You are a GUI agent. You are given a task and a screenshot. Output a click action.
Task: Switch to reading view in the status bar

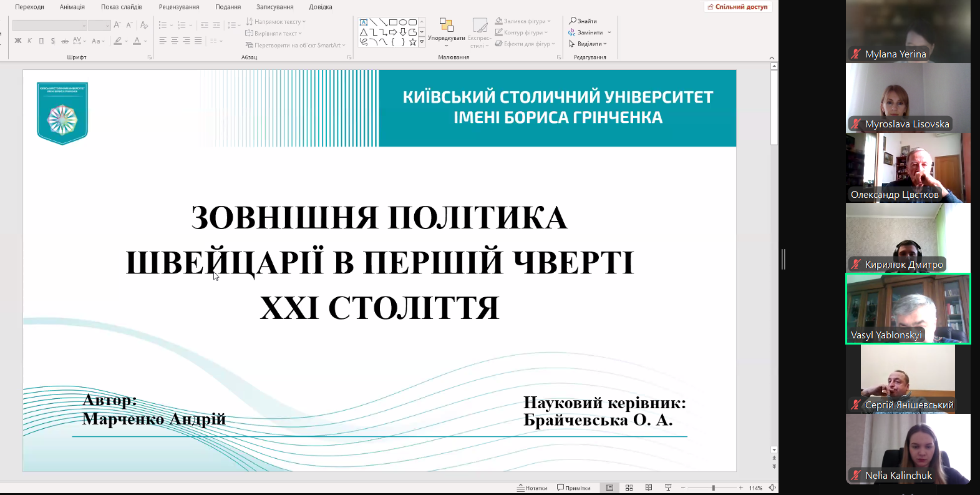pyautogui.click(x=649, y=488)
